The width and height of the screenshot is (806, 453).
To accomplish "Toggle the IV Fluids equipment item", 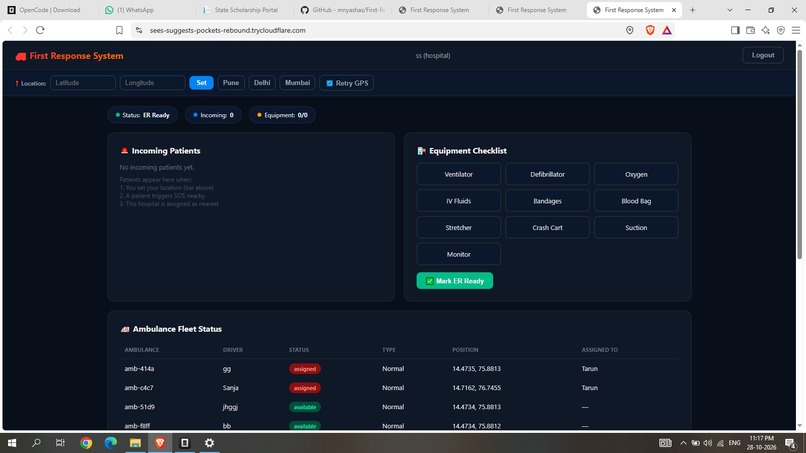I will coord(459,201).
